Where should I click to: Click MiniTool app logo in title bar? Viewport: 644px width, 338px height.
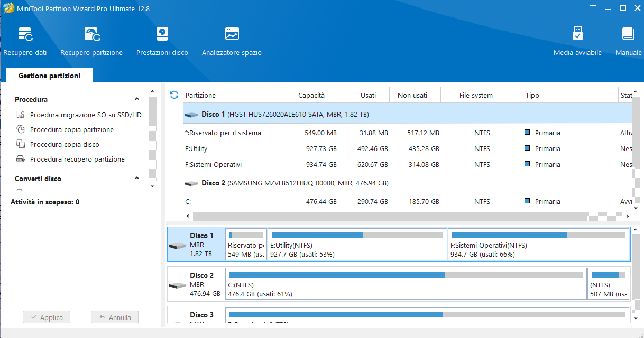click(8, 8)
